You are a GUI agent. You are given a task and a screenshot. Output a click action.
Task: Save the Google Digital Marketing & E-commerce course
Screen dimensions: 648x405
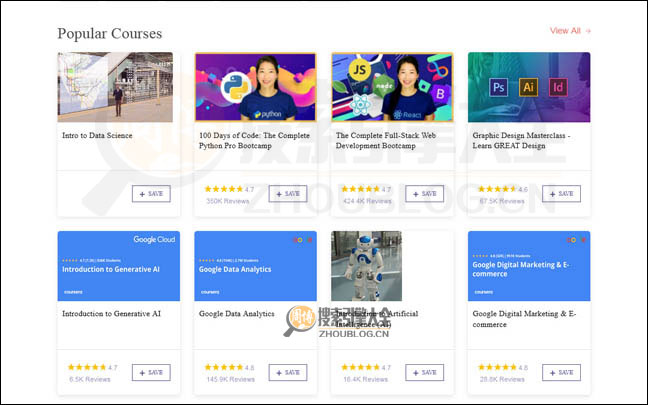[562, 372]
